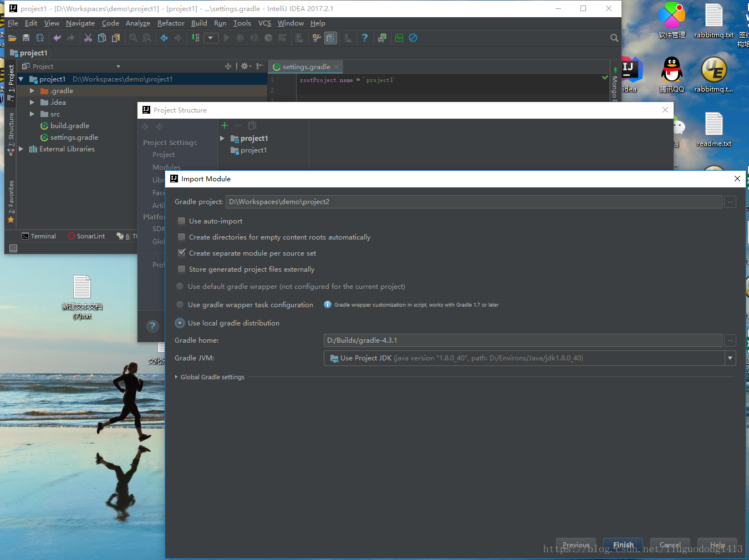The height and width of the screenshot is (560, 749).
Task: Click the Previous button
Action: point(576,545)
